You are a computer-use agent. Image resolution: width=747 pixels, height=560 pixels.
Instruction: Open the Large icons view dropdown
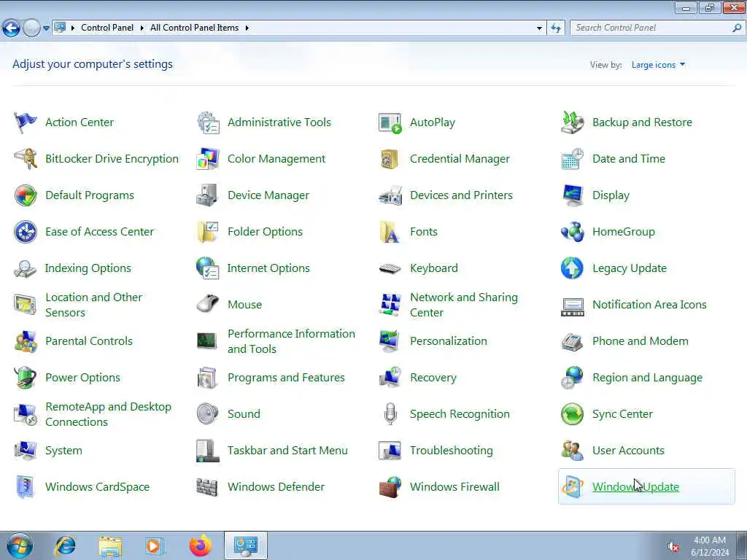(x=658, y=65)
